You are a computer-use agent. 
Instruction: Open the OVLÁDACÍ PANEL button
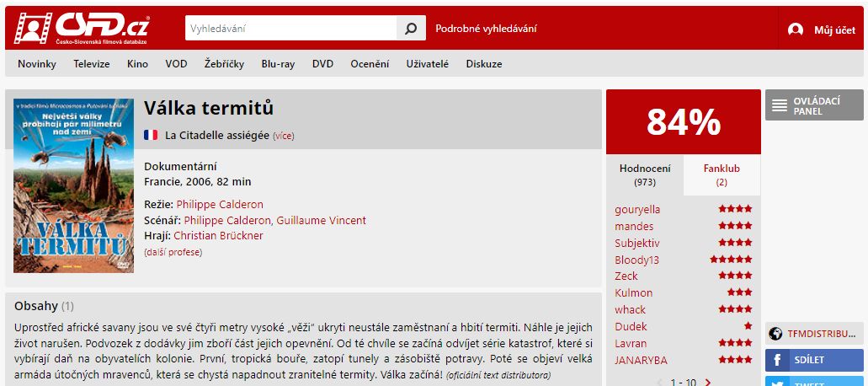[x=814, y=105]
